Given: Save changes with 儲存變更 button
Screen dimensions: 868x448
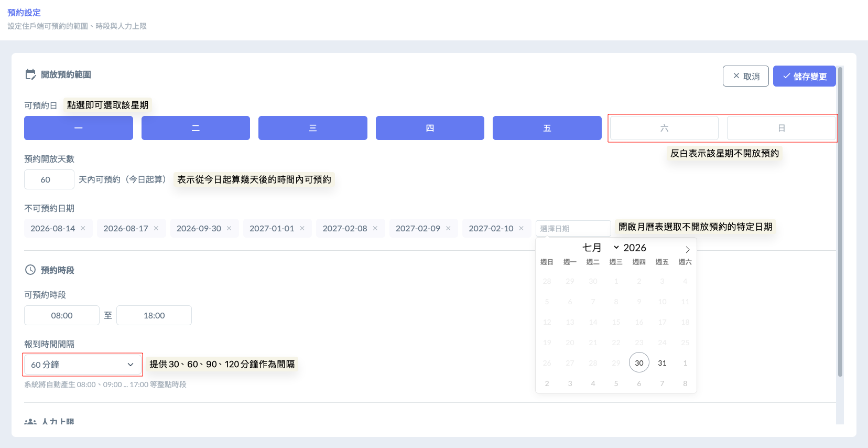Looking at the screenshot, I should point(805,76).
